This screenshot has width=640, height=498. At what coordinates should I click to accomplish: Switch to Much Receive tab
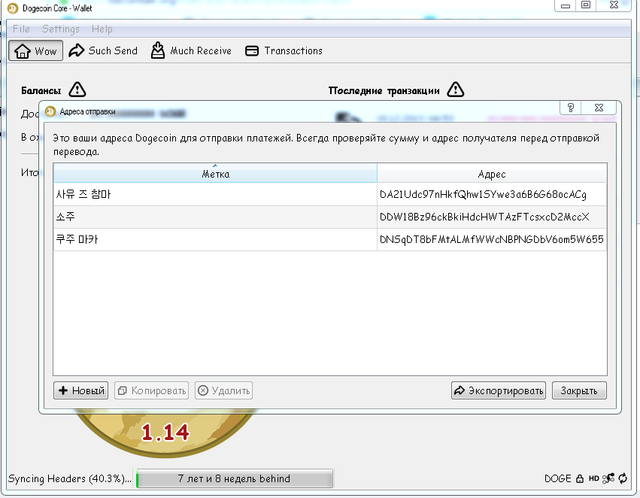(x=191, y=51)
